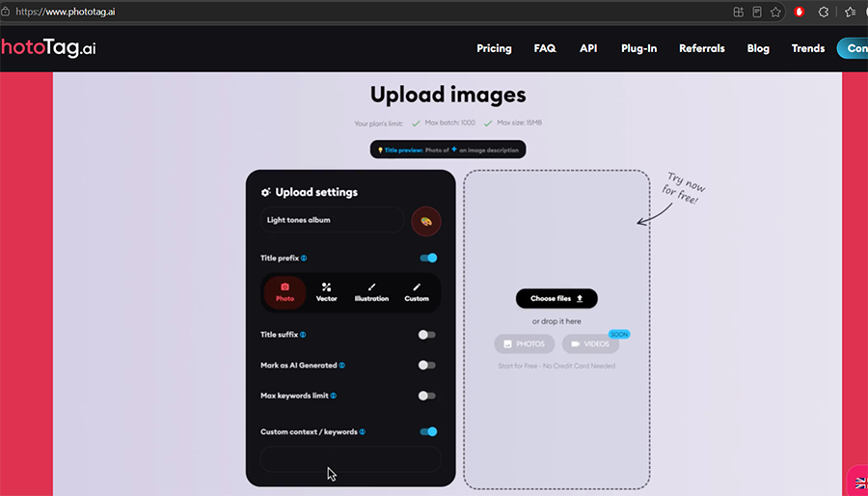Open the browser extensions puzzle icon
The width and height of the screenshot is (868, 496).
tap(824, 13)
